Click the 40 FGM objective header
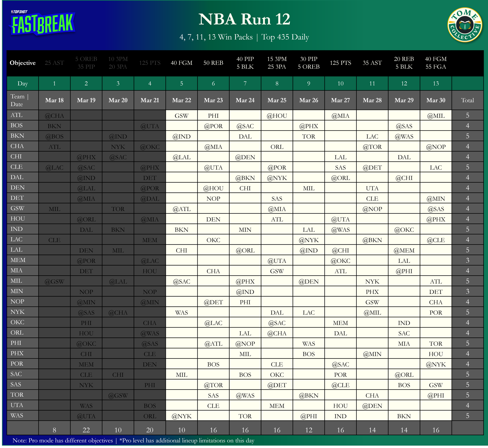Image resolution: width=488 pixels, height=448 pixels. 182,63
